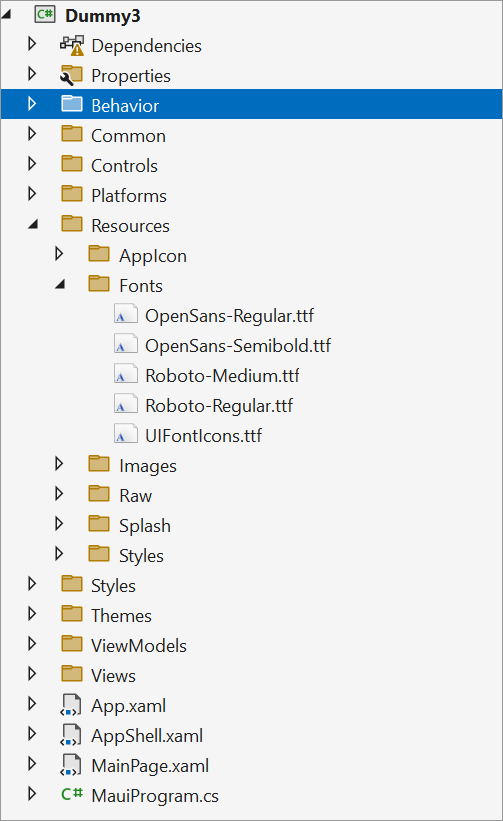The image size is (503, 821).
Task: Select the Themes folder label
Action: pos(121,616)
